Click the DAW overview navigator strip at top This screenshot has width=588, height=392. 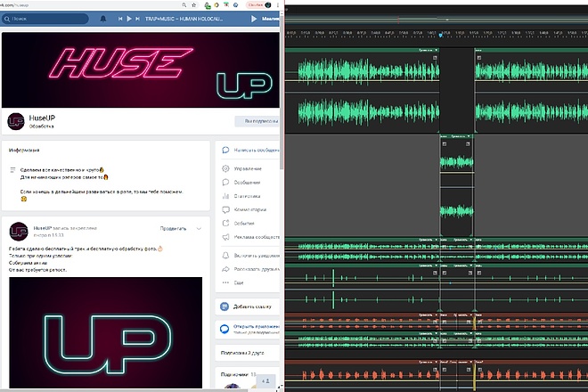click(x=437, y=19)
